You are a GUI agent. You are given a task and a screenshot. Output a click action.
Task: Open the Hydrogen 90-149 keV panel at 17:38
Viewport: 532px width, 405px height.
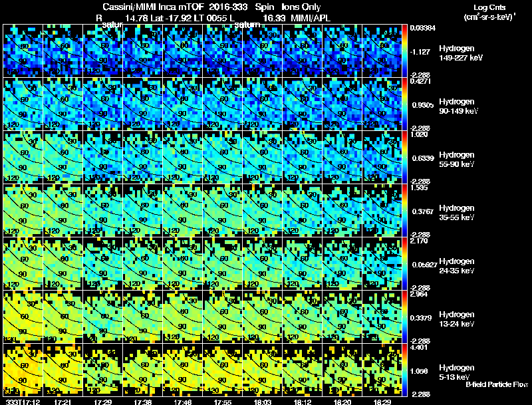[142, 104]
